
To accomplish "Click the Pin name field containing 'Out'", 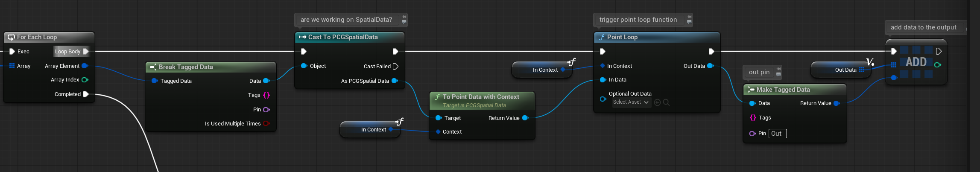I will [x=777, y=134].
